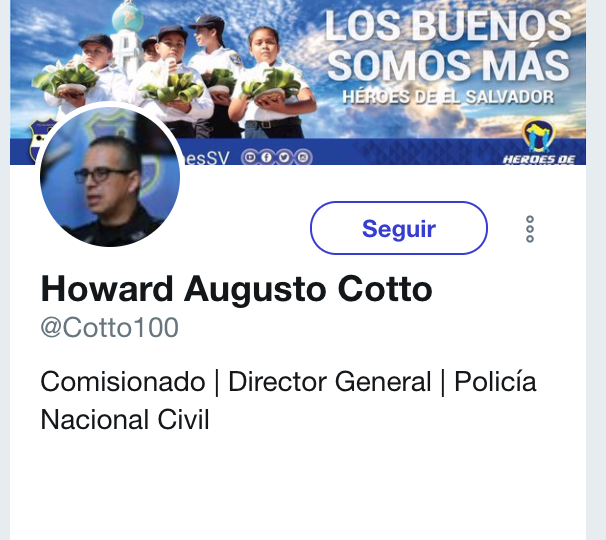Follow the account with the Seguir button
Viewport: 606px width, 540px height.
click(x=398, y=228)
